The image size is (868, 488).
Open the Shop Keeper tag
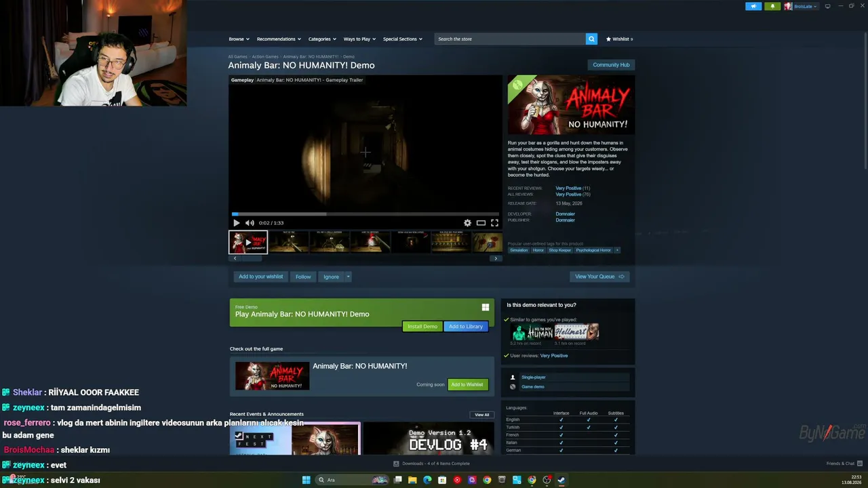pos(560,250)
